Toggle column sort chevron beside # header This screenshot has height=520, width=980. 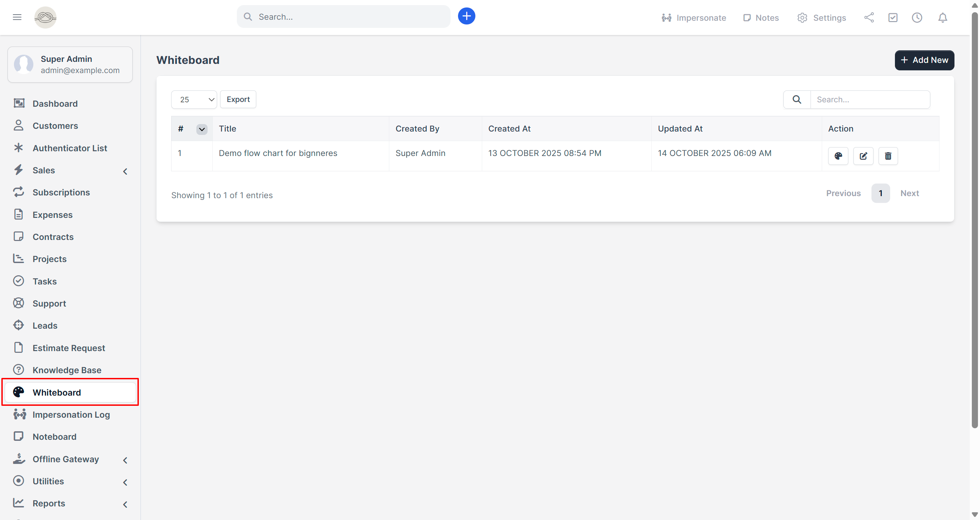click(x=202, y=129)
